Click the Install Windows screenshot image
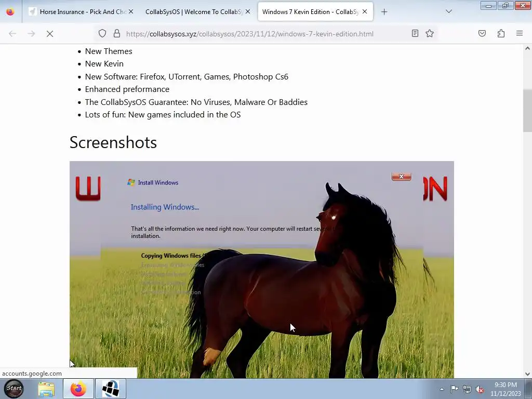Screen dimensions: 532x399 (262, 270)
